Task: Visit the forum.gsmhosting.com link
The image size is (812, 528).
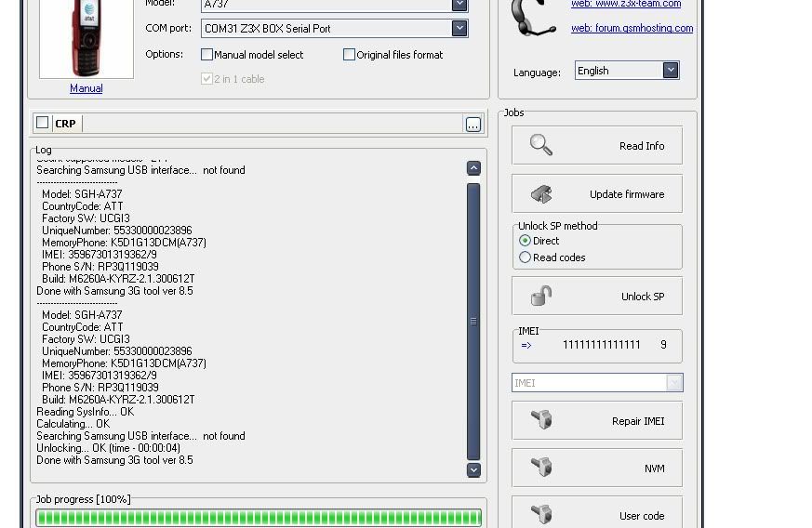Action: (x=632, y=28)
